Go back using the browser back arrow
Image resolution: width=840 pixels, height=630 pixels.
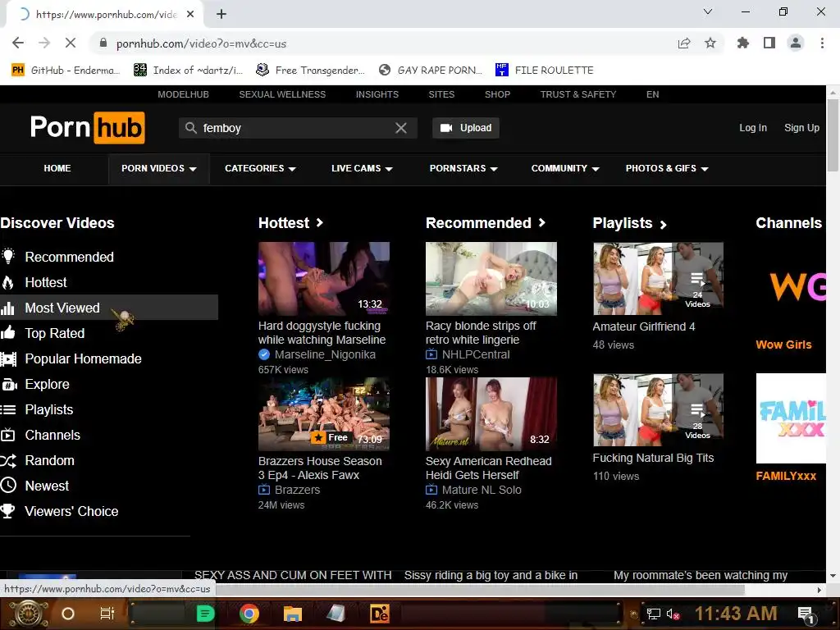pos(18,43)
